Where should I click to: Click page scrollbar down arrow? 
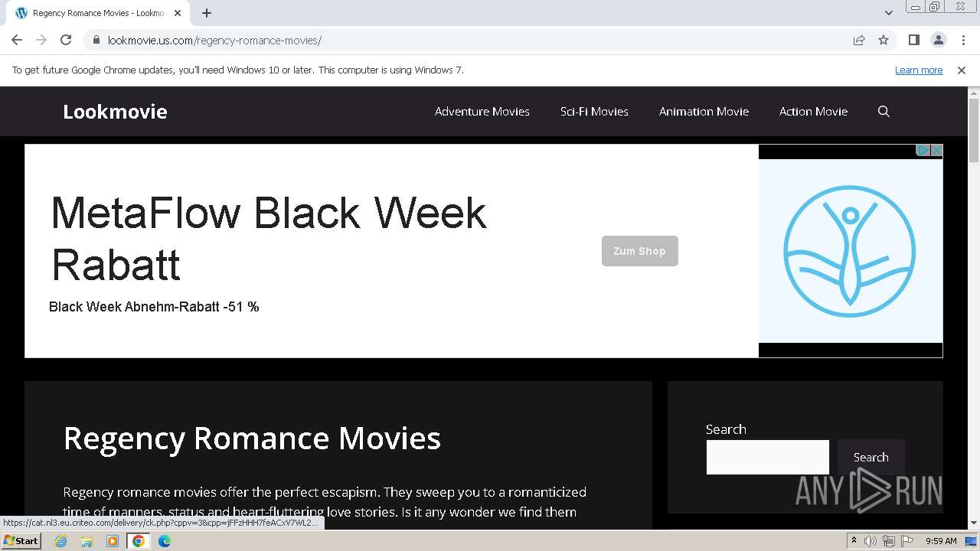click(x=974, y=523)
